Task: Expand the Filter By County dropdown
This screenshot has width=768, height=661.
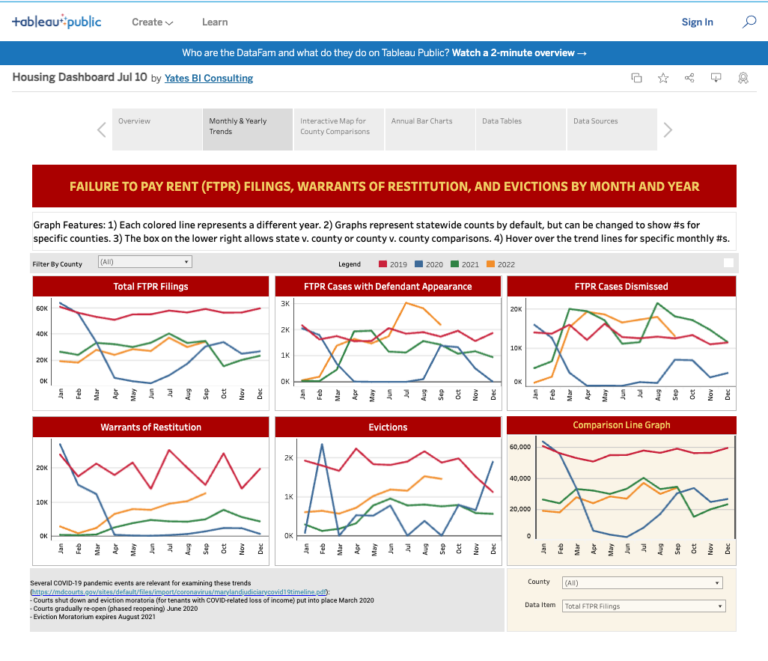Action: (x=145, y=262)
